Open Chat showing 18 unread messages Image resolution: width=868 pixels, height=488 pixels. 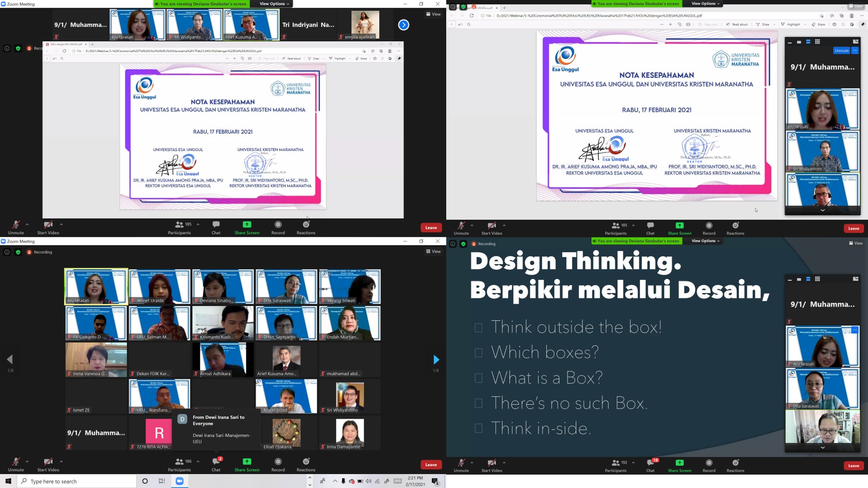click(x=650, y=465)
